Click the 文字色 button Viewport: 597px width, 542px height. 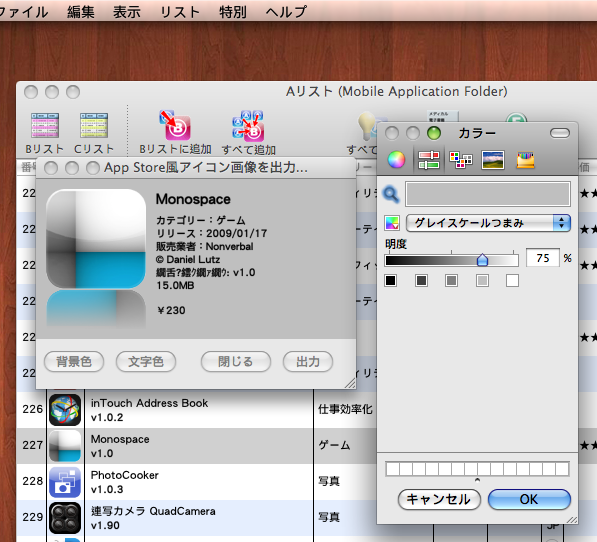(x=146, y=361)
